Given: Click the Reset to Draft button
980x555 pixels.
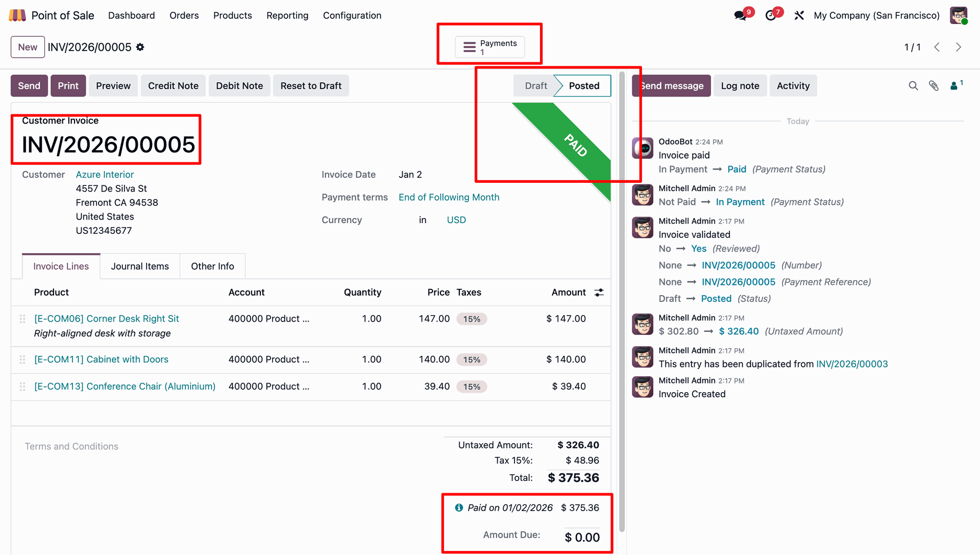Looking at the screenshot, I should 311,86.
